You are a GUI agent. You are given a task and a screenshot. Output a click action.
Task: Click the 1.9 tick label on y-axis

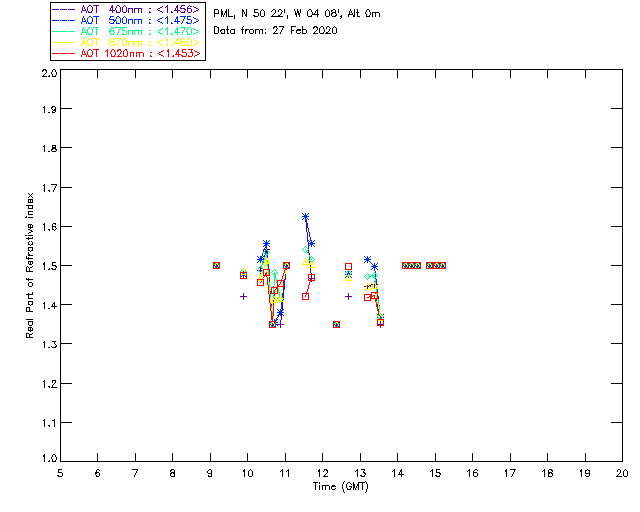(x=49, y=109)
